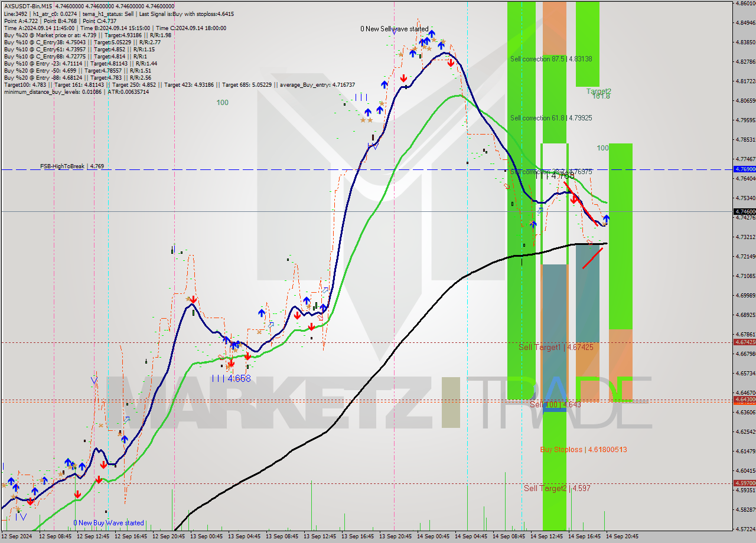The height and width of the screenshot is (543, 756).
Task: Click the "0 New Buy Wave started" label
Action: click(x=109, y=523)
